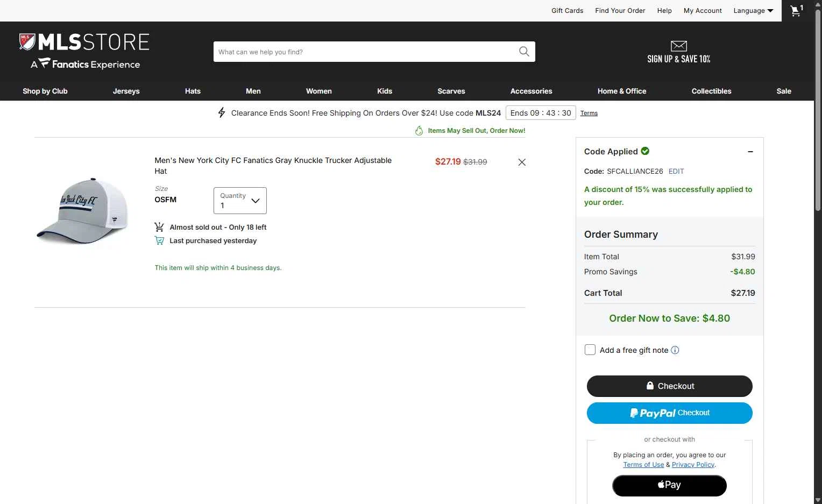Screen dimensions: 822x504
Task: Click 'ship within 4 business days' text
Action: point(218,267)
